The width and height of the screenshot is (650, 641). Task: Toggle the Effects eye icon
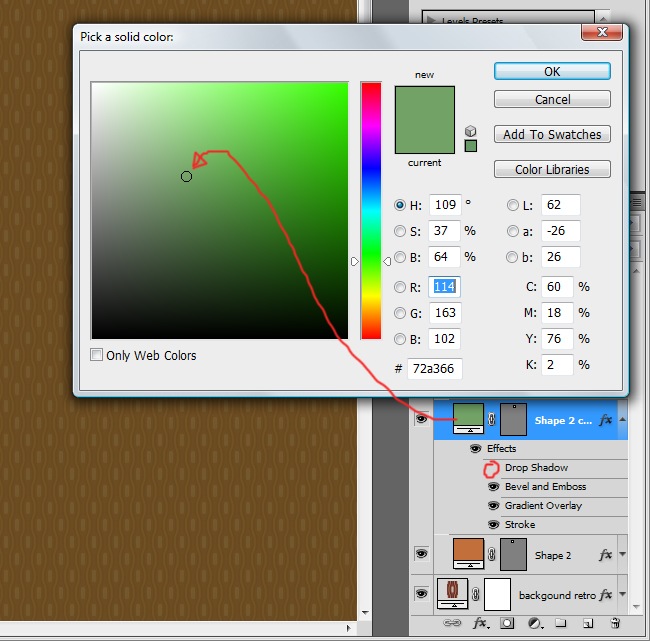(x=475, y=448)
